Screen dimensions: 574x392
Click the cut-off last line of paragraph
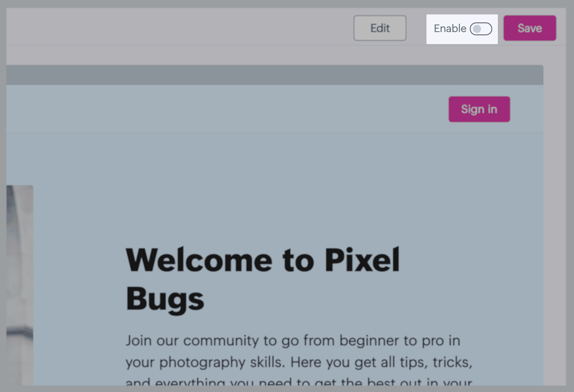pos(299,382)
